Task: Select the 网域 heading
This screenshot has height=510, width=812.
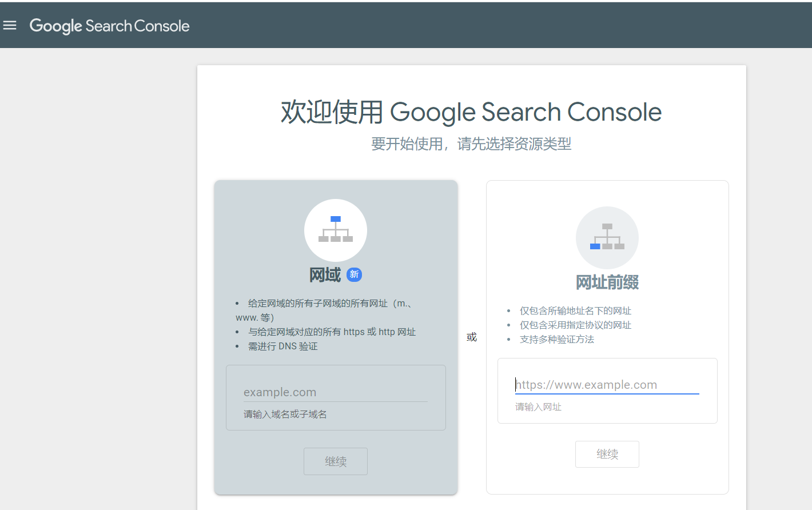Action: [325, 275]
